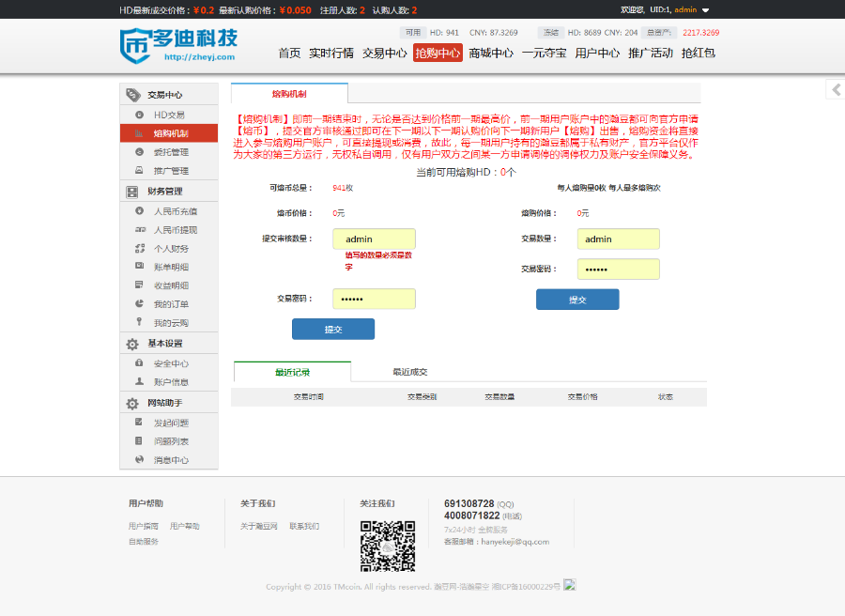Viewport: 845px width, 616px height.
Task: Click 提交 under the left form
Action: pyautogui.click(x=333, y=330)
